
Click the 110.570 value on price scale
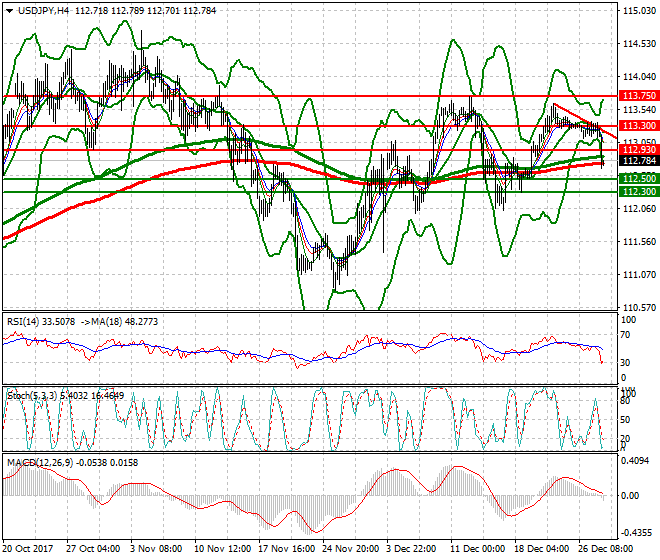coord(638,307)
